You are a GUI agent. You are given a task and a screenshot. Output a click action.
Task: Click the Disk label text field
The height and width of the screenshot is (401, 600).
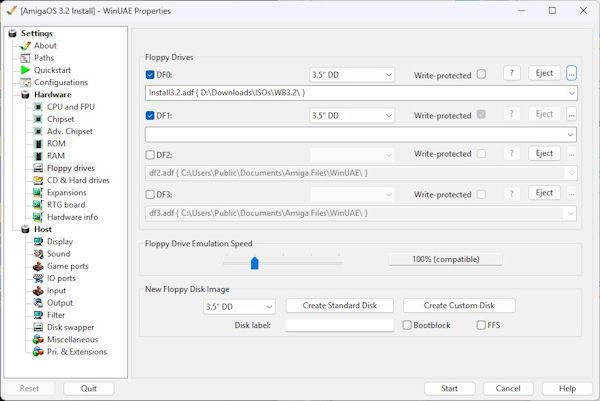pyautogui.click(x=339, y=325)
